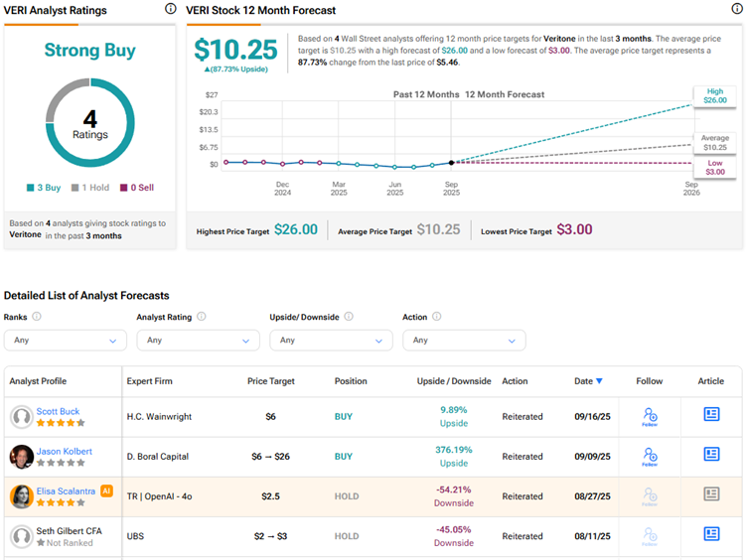Open the Upside/Downside filter dropdown
This screenshot has height=560, width=747.
pos(331,340)
